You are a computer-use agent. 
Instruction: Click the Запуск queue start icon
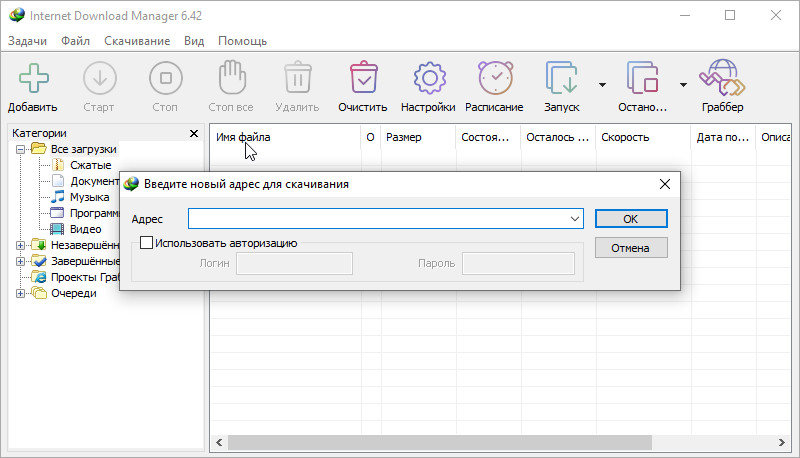[x=561, y=79]
